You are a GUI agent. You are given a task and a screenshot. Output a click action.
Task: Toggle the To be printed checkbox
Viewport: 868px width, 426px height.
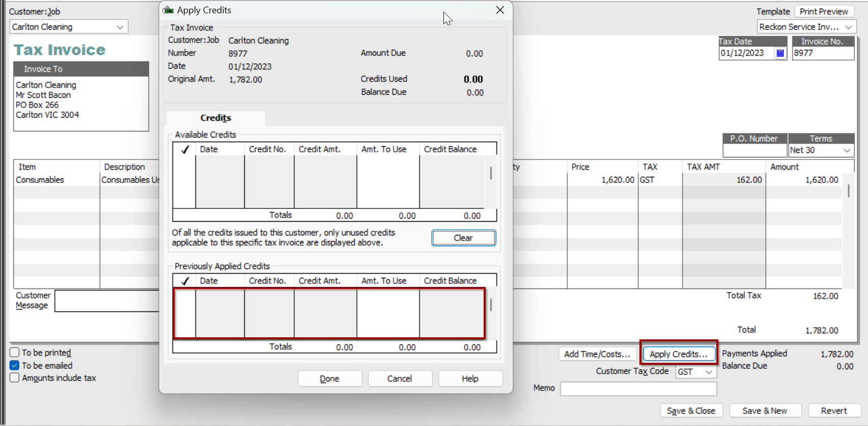click(x=14, y=353)
